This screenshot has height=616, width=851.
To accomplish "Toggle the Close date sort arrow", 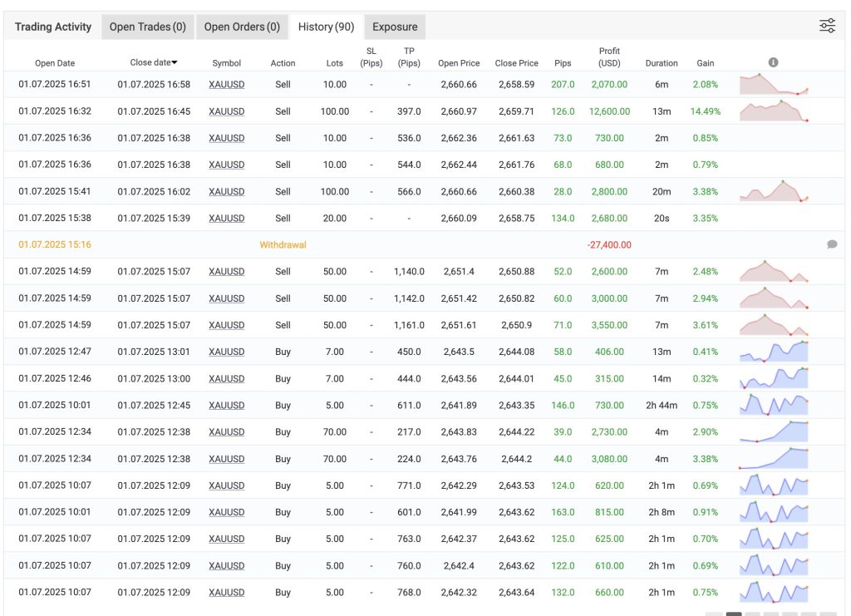I will tap(175, 63).
